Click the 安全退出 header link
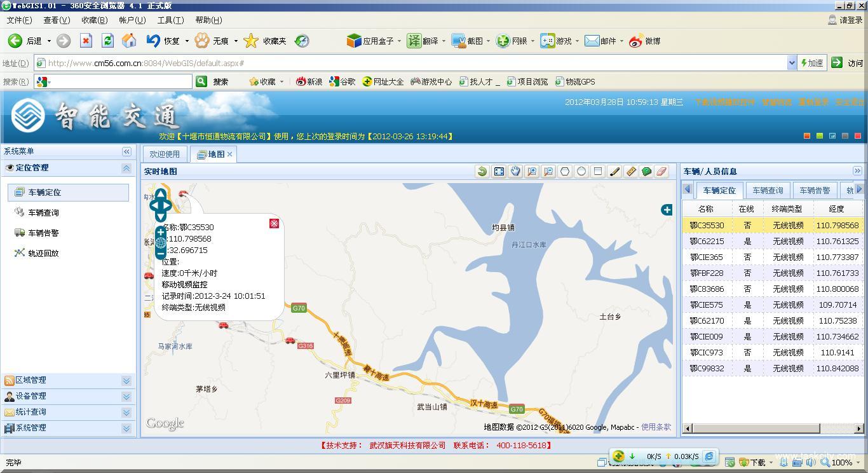Viewport: 868px width, 473px height. click(850, 102)
